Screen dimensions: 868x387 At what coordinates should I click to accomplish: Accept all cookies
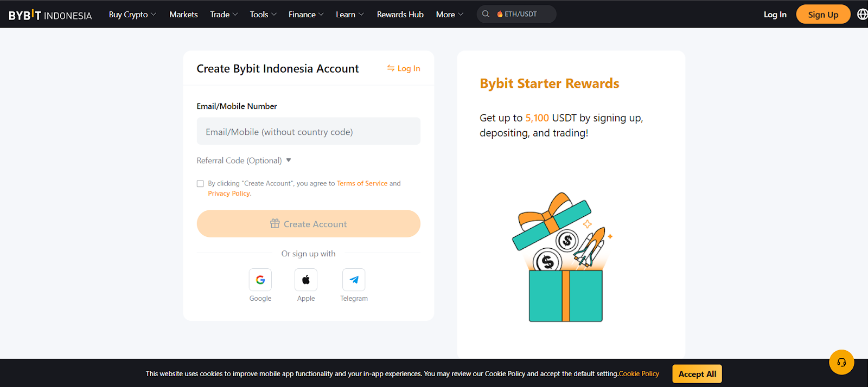click(697, 374)
